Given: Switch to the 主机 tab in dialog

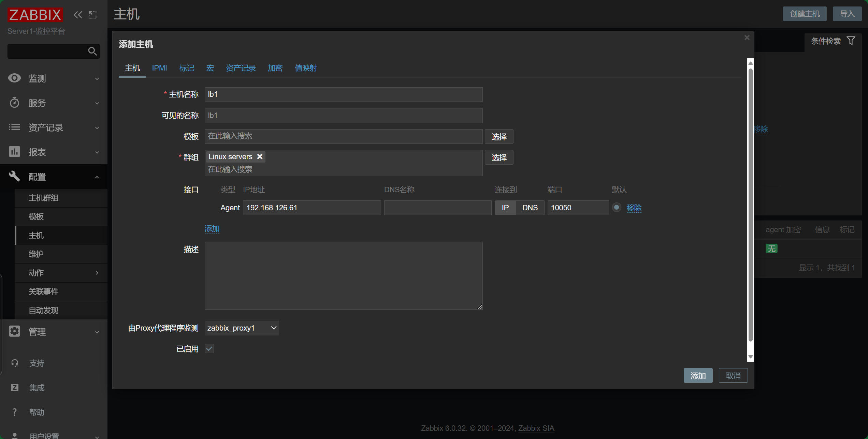Looking at the screenshot, I should 132,68.
